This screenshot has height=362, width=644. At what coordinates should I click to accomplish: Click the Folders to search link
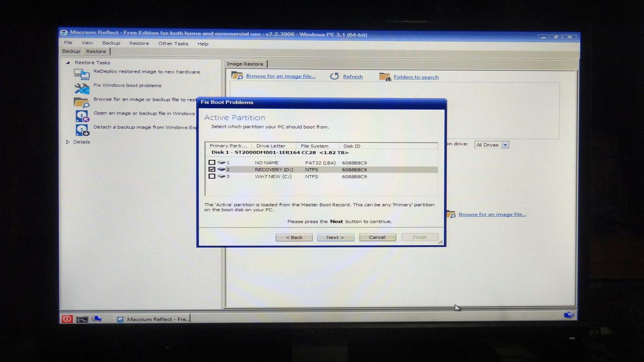[x=416, y=77]
